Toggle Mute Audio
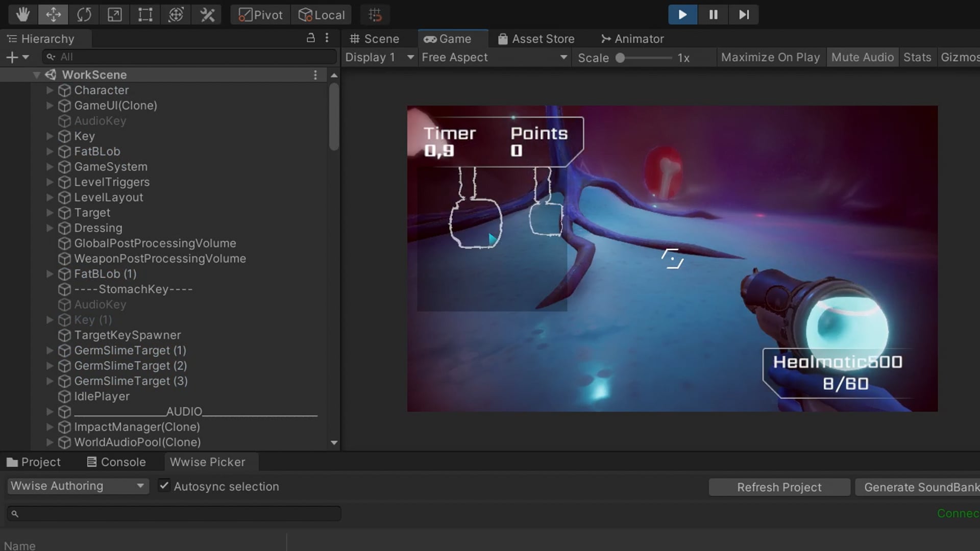 (x=863, y=57)
